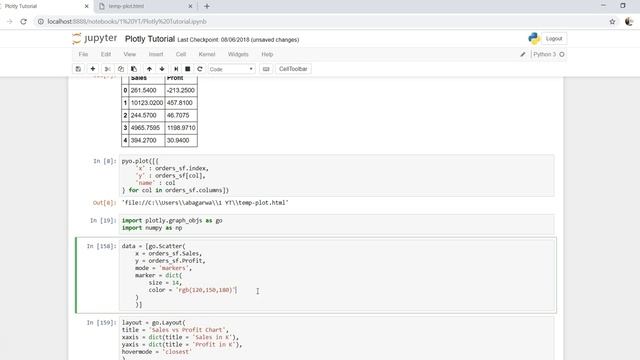Go forward in browser history

(x=9, y=22)
